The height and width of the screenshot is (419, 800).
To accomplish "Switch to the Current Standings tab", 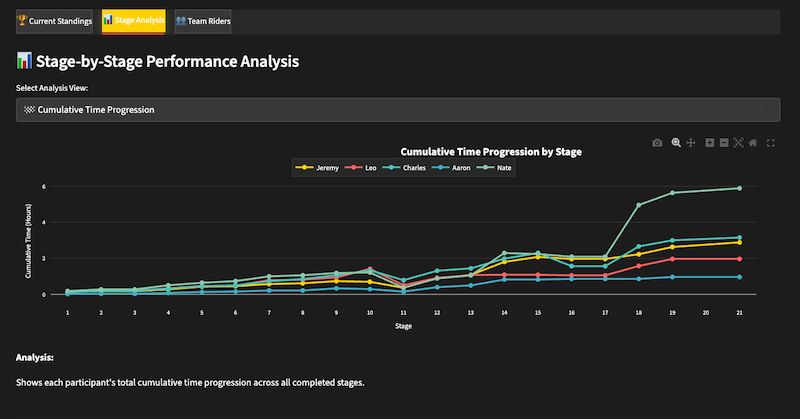I will pyautogui.click(x=54, y=20).
